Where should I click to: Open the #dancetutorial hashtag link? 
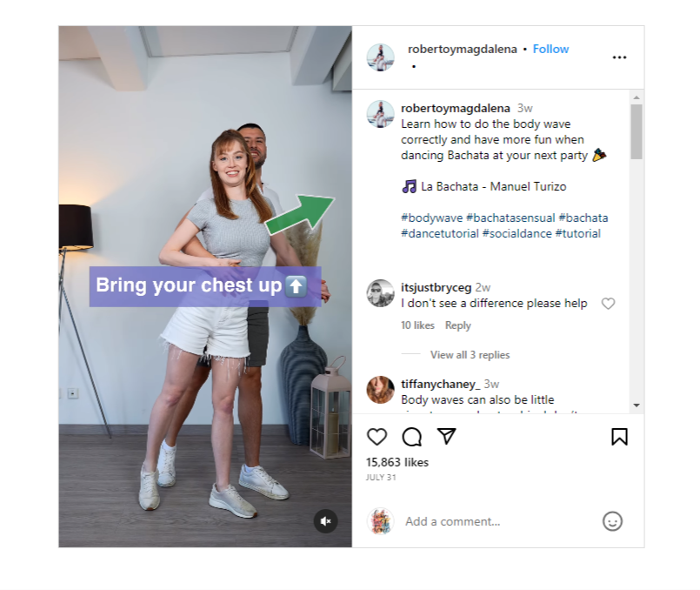point(440,233)
